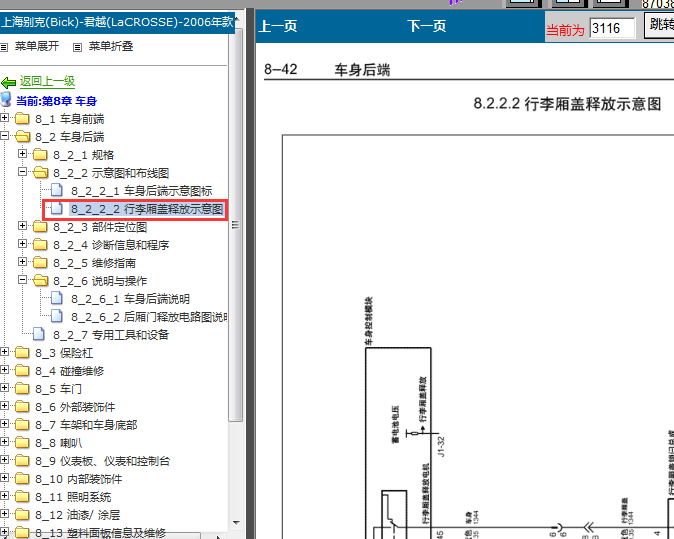Image resolution: width=674 pixels, height=539 pixels.
Task: Click folder icon of 8_2_3 部件定位图
Action: click(x=40, y=226)
